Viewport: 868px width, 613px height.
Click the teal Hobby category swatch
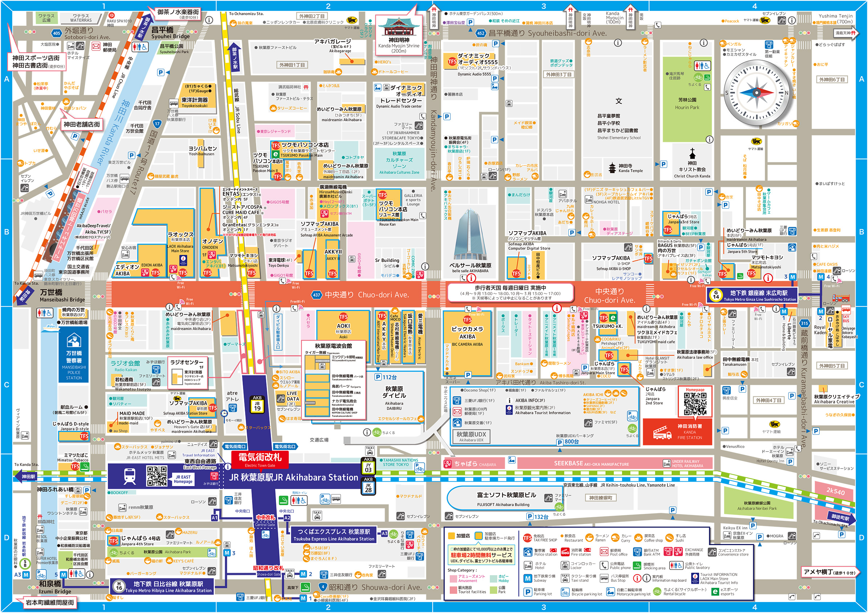(x=493, y=579)
